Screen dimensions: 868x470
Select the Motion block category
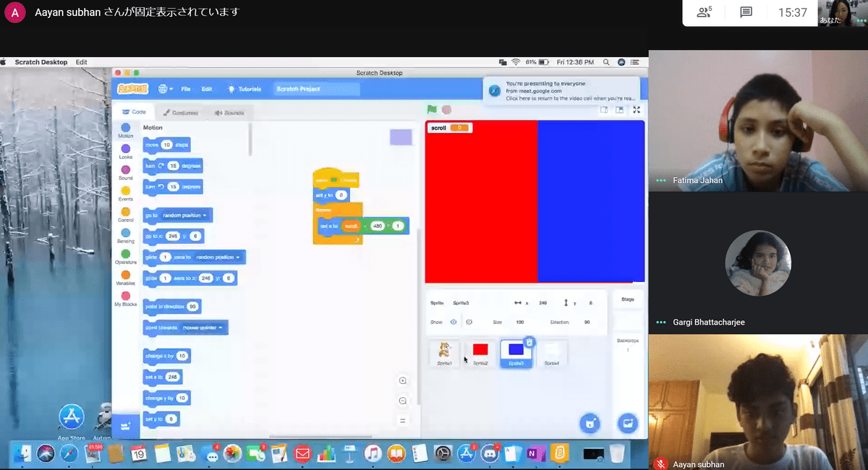coord(125,131)
